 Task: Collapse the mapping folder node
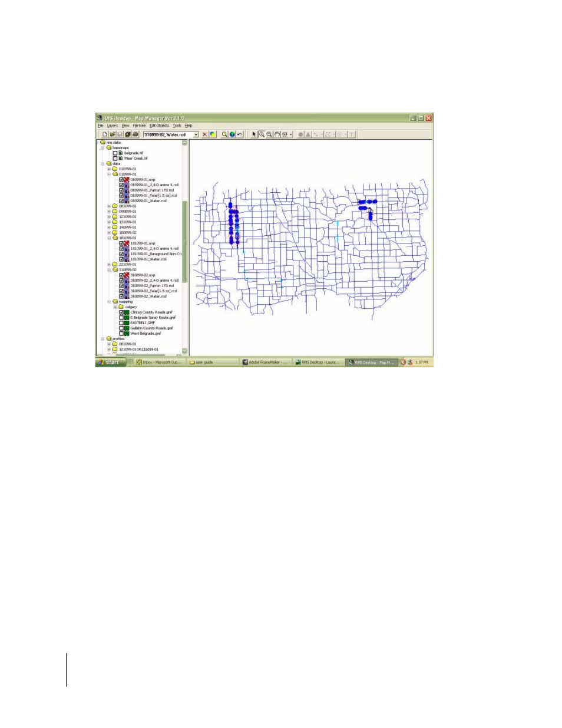[x=109, y=302]
